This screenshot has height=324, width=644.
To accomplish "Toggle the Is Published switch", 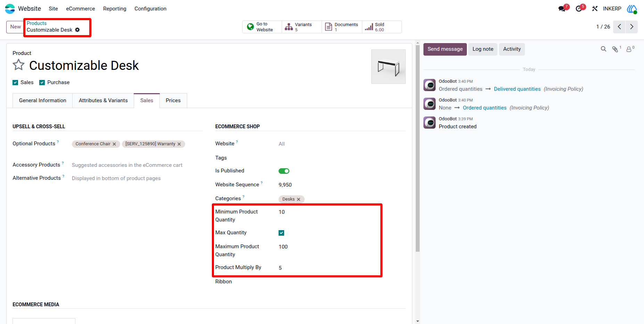I will click(x=284, y=171).
